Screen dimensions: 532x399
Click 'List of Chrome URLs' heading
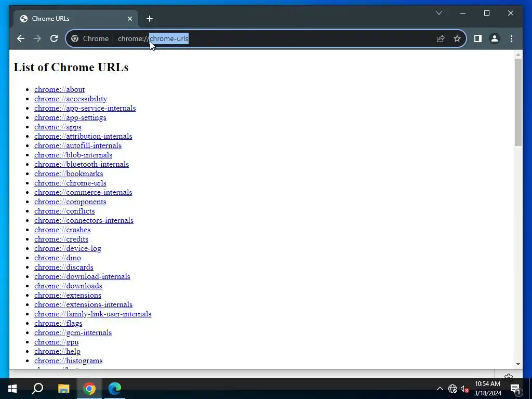click(71, 67)
